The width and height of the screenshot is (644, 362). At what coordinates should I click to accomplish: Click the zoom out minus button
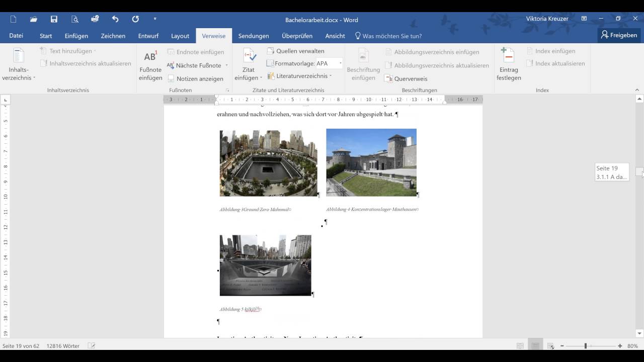562,346
